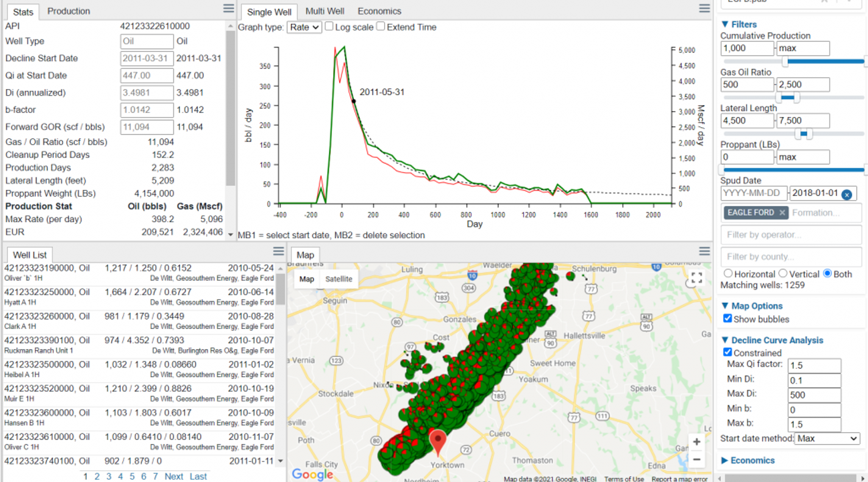Switch the map to Satellite view
The width and height of the screenshot is (868, 482).
(x=339, y=279)
